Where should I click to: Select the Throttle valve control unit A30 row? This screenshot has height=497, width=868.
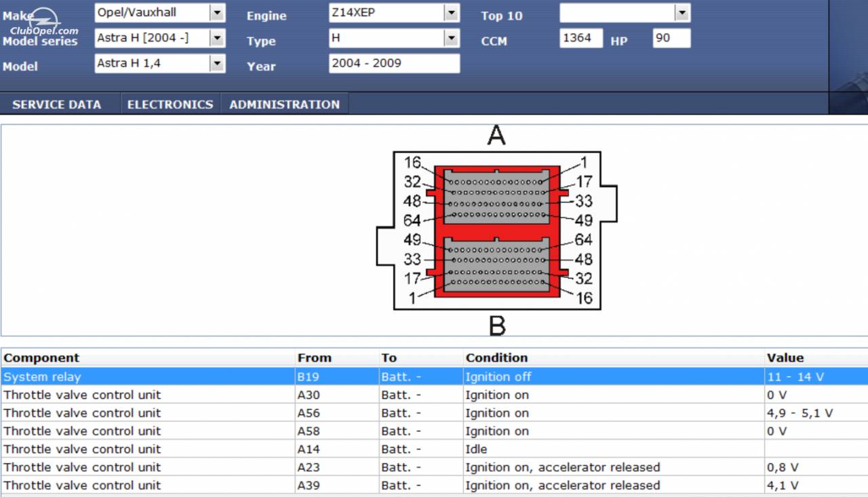coord(434,395)
